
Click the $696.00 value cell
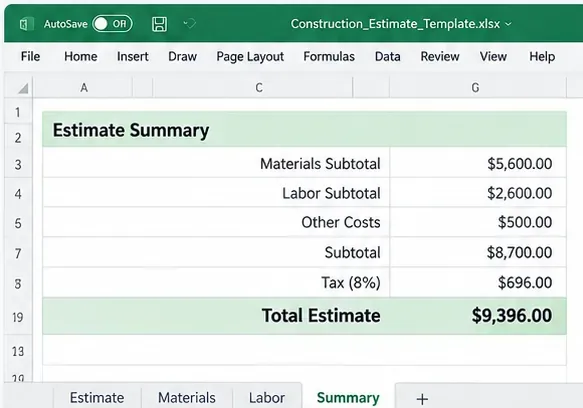coord(478,282)
